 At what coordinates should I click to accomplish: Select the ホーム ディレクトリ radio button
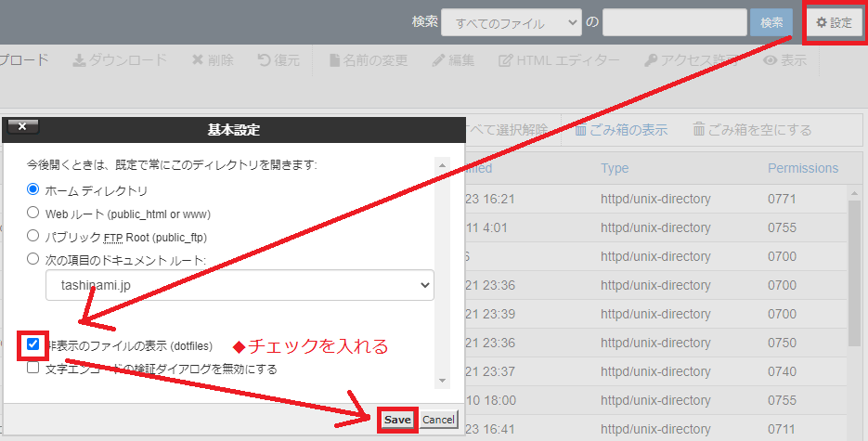click(x=33, y=190)
